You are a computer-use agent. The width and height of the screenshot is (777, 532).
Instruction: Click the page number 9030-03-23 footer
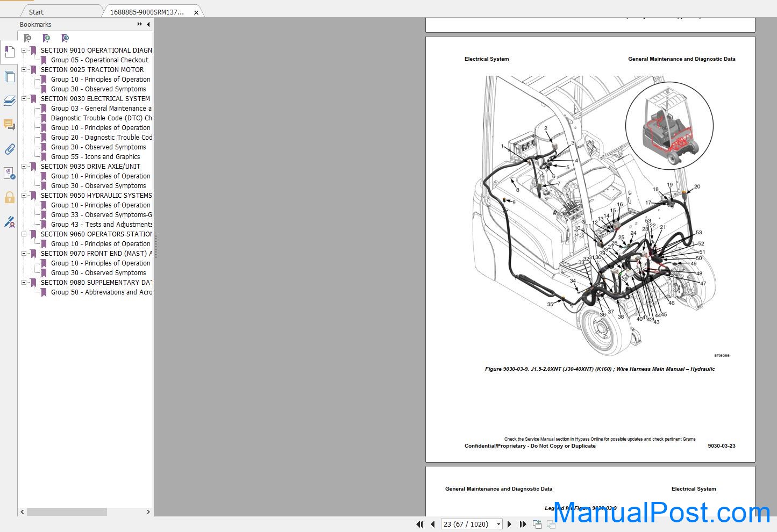[x=722, y=446]
